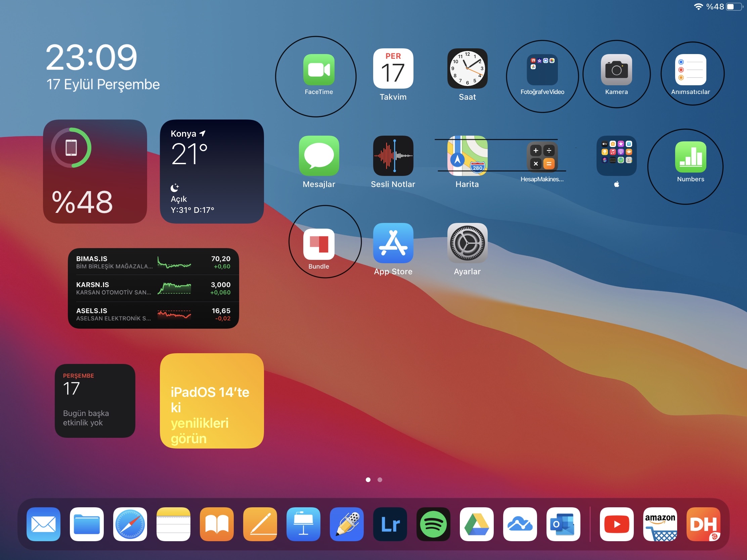Launch Sesli Notlar voice memos
The image size is (747, 560).
click(393, 156)
